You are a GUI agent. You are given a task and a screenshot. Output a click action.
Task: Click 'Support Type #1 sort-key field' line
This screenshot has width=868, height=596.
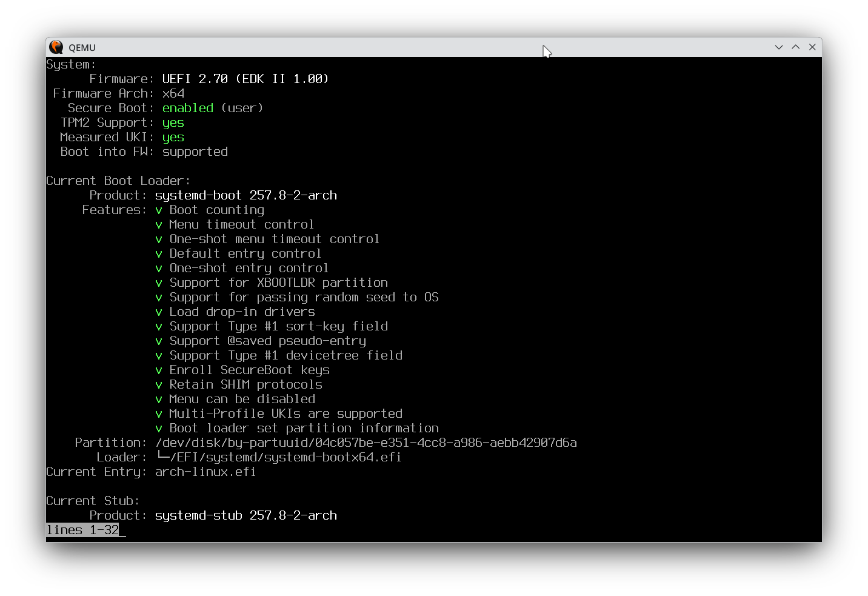[272, 326]
